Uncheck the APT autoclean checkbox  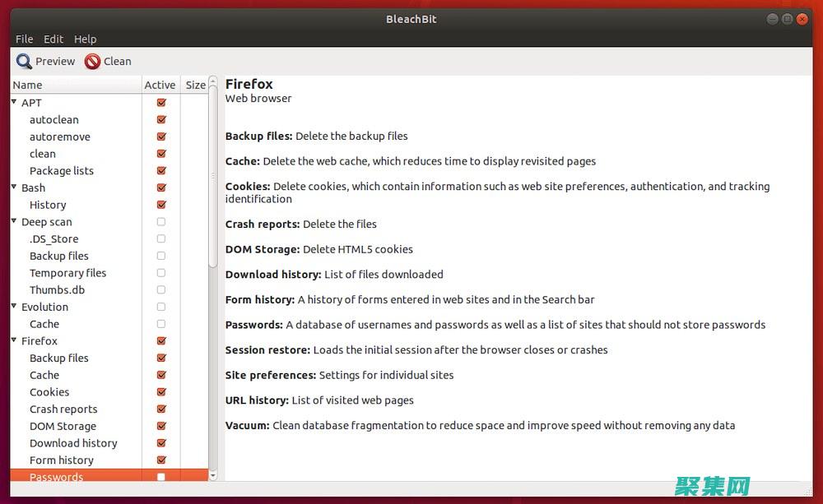(161, 120)
